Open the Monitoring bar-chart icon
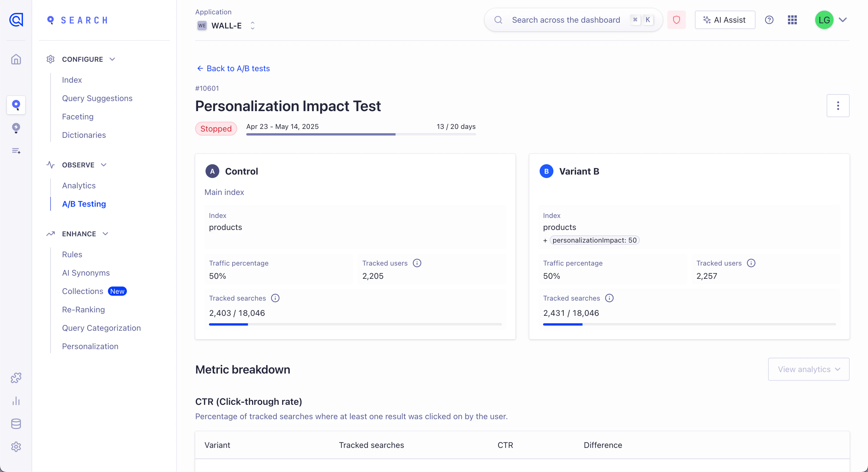This screenshot has width=868, height=472. click(x=16, y=401)
